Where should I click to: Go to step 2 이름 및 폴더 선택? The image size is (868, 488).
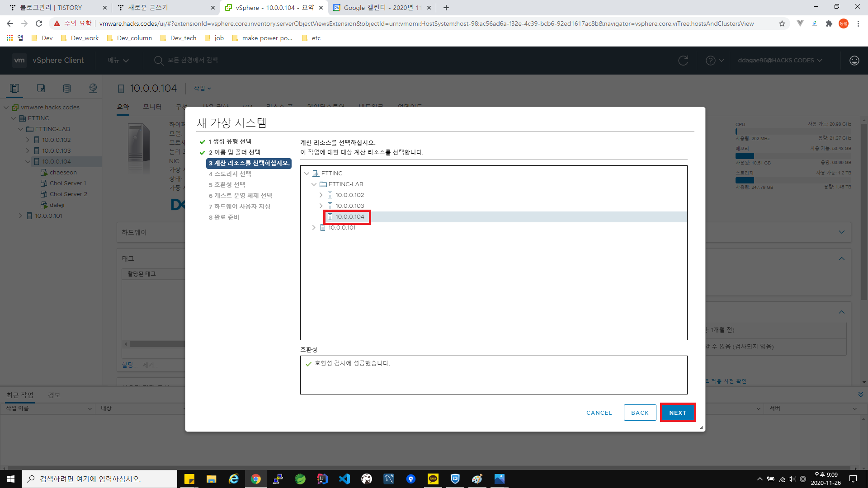point(234,152)
